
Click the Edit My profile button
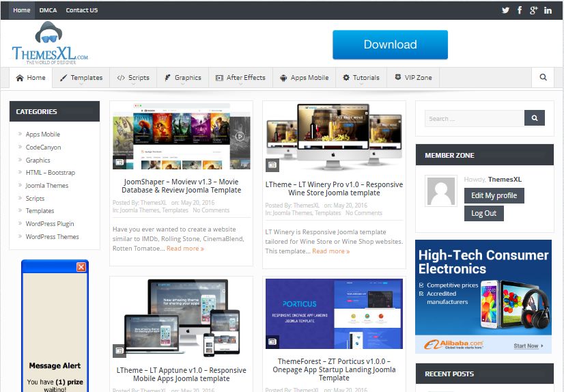(x=494, y=195)
